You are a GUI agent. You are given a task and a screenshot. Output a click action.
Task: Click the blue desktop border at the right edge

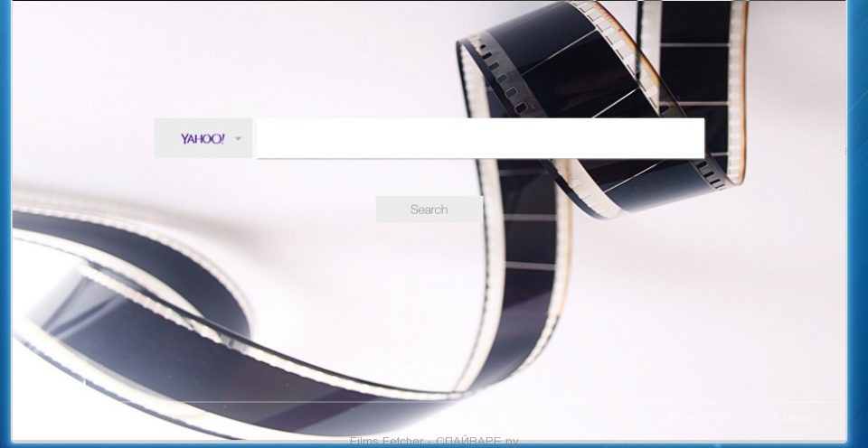click(857, 226)
